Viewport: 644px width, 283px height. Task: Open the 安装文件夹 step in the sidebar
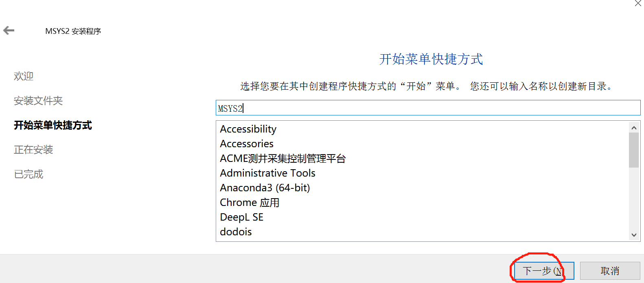(38, 101)
